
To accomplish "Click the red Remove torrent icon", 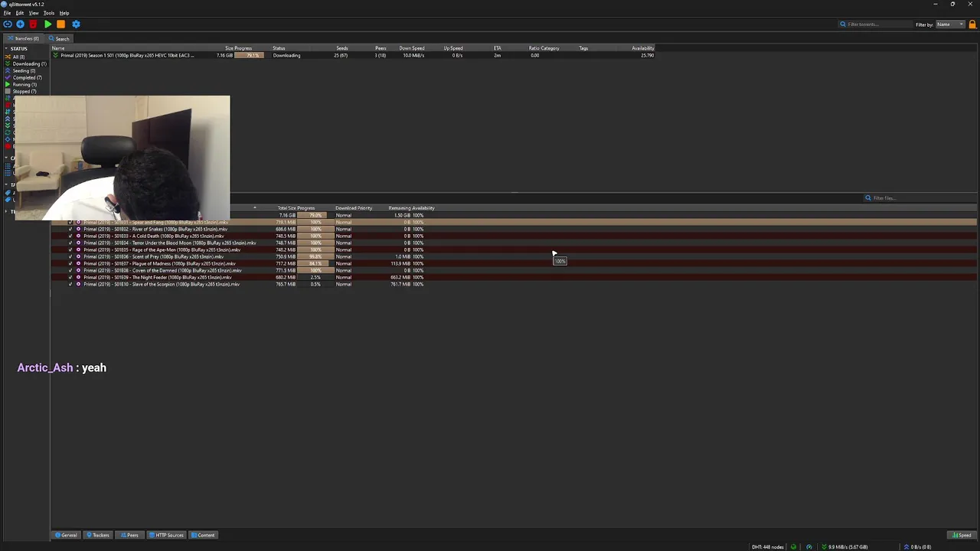I will point(33,24).
